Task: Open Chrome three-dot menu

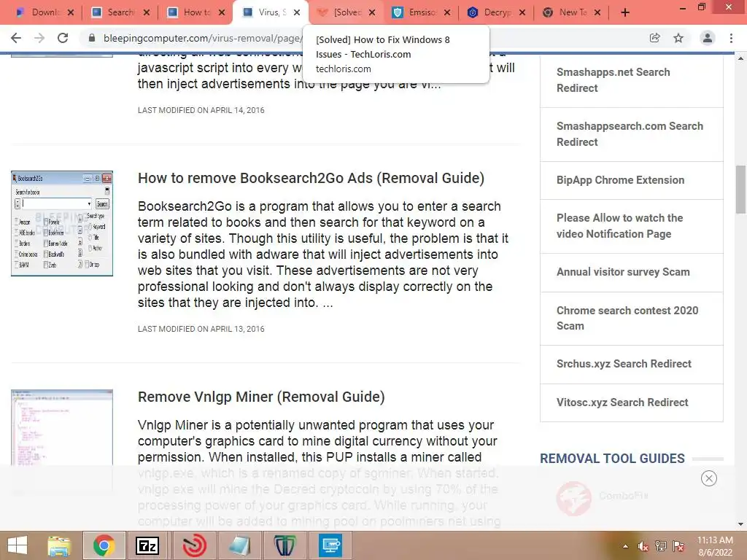Action: click(x=731, y=38)
